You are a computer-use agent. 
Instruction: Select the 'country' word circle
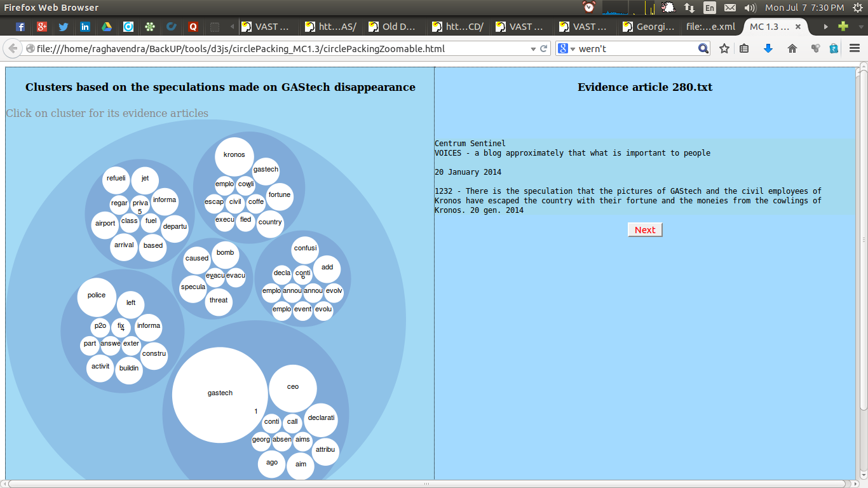(270, 224)
